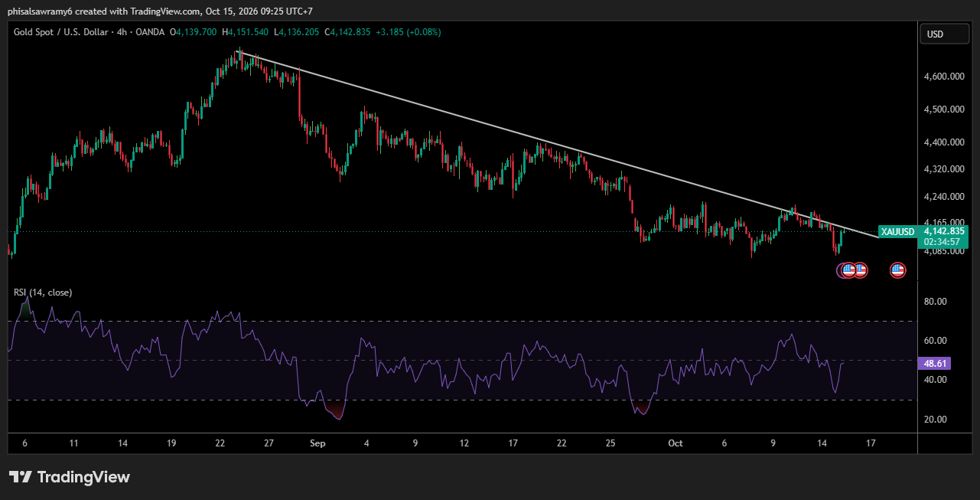Click the '12' date on time axis
Image resolution: width=980 pixels, height=500 pixels.
click(464, 443)
